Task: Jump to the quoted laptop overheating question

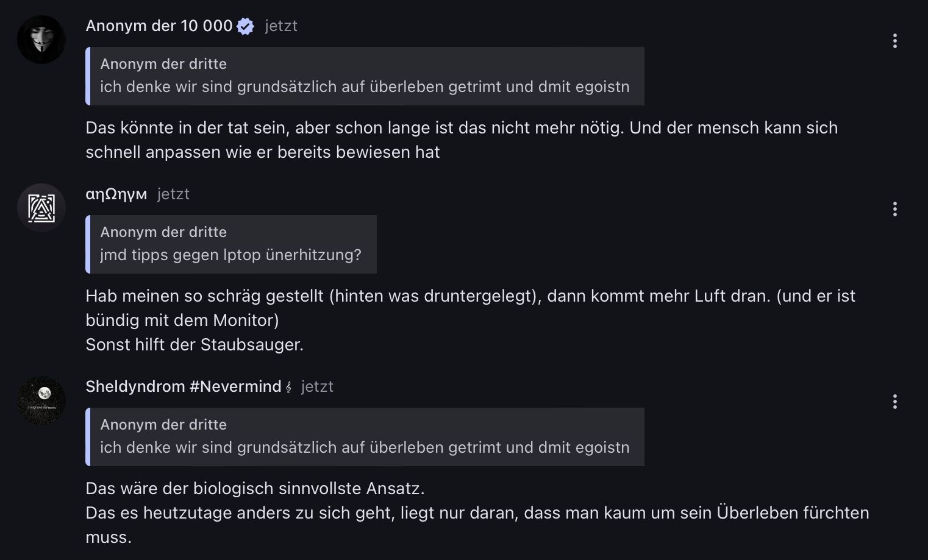Action: pos(231,244)
